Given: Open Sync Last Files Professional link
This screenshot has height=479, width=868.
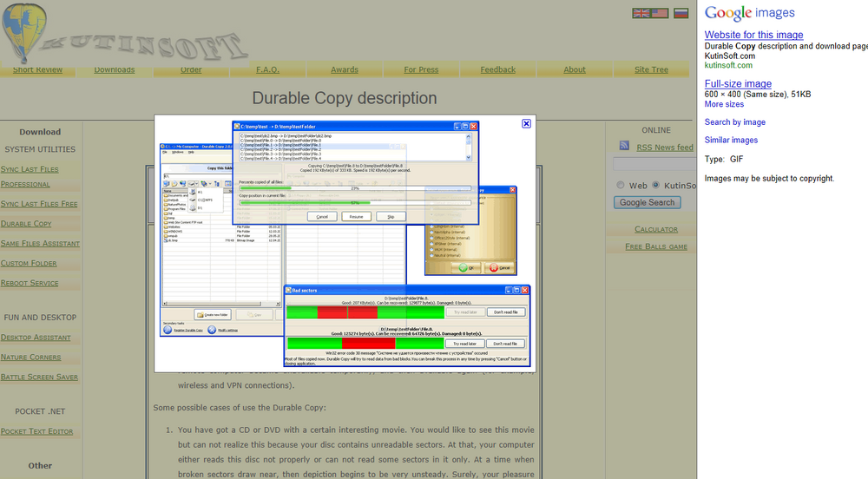Looking at the screenshot, I should click(x=30, y=176).
